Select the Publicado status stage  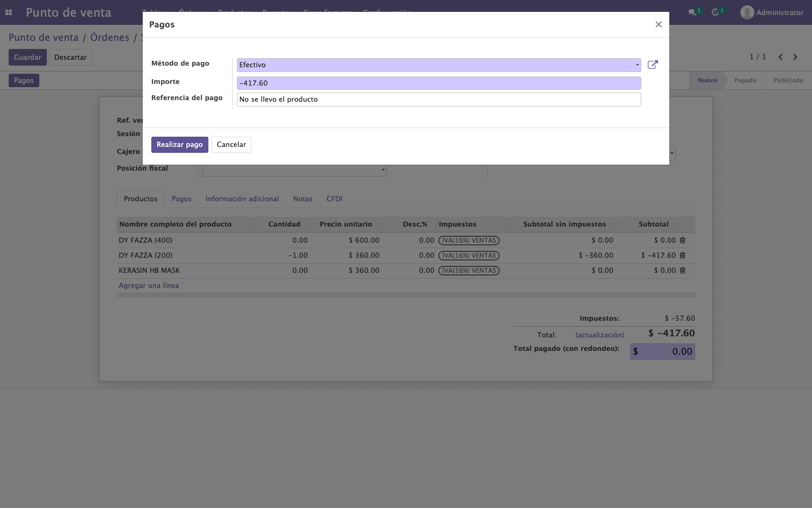click(x=788, y=81)
